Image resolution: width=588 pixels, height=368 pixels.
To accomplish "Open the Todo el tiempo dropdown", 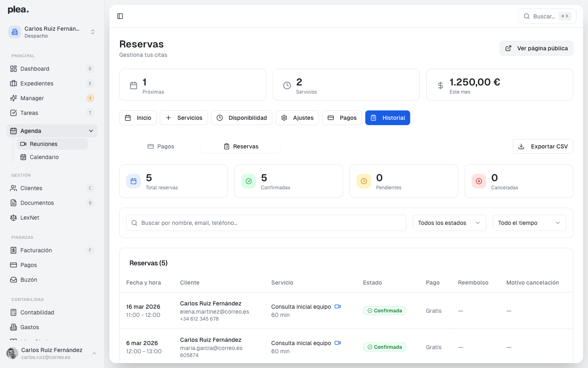I will [x=530, y=223].
